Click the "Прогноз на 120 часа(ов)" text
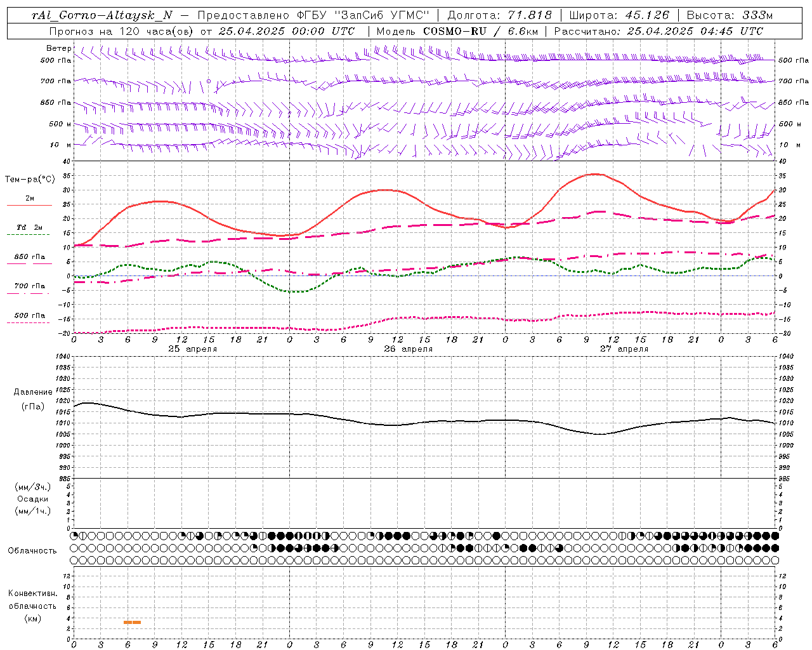The image size is (812, 650). (x=122, y=31)
